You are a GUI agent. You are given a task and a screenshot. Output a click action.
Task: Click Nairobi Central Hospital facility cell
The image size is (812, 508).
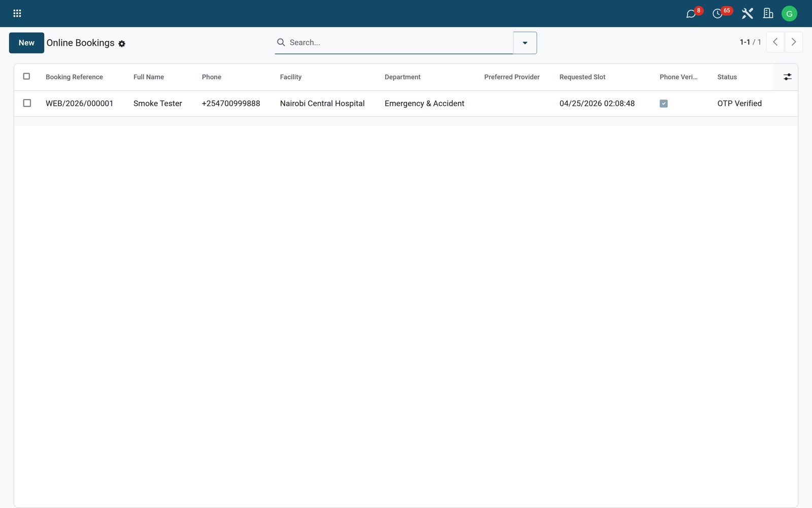[322, 104]
